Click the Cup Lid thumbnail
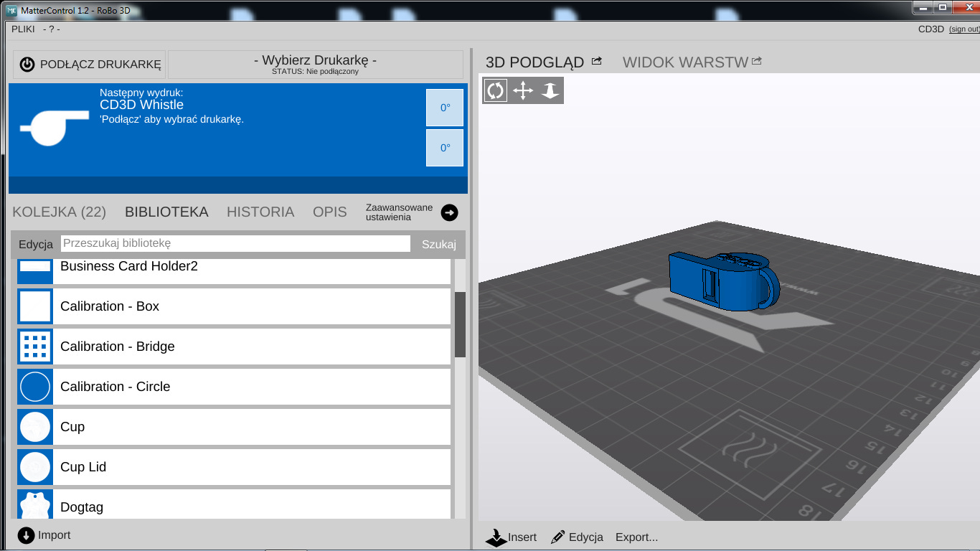This screenshot has width=980, height=551. [x=35, y=467]
